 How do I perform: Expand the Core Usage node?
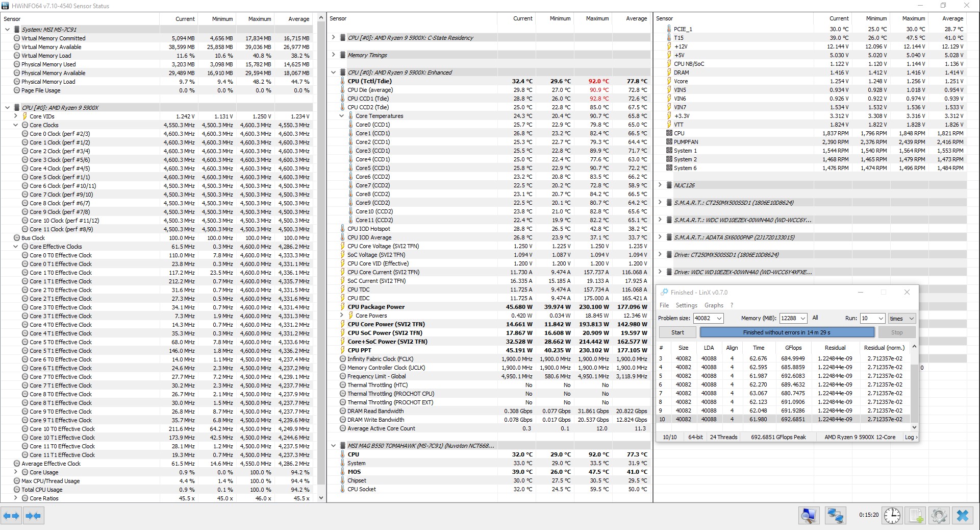point(15,472)
